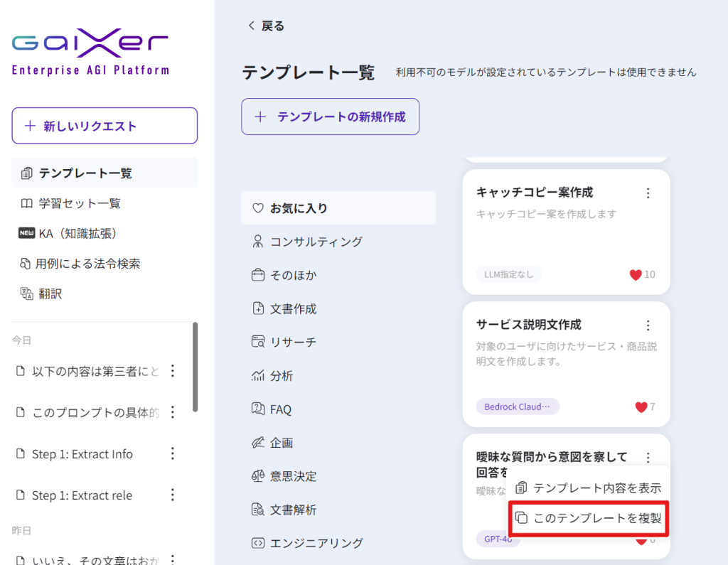Click the 新しいリクエスト button
This screenshot has width=728, height=565.
[105, 126]
